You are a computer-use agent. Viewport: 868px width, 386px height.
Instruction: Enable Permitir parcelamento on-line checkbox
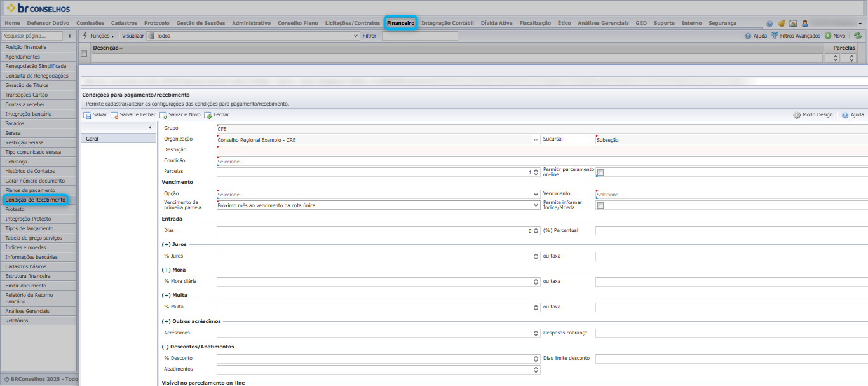tap(600, 172)
